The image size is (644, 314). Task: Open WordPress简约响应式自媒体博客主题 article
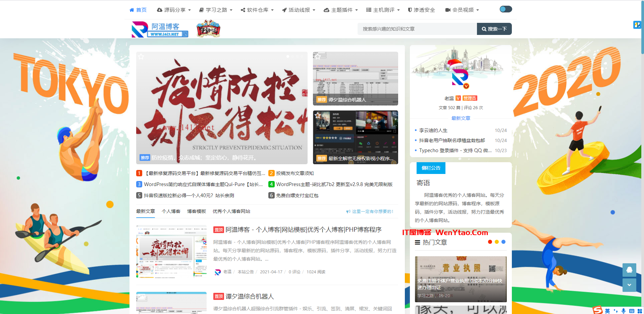(x=203, y=184)
